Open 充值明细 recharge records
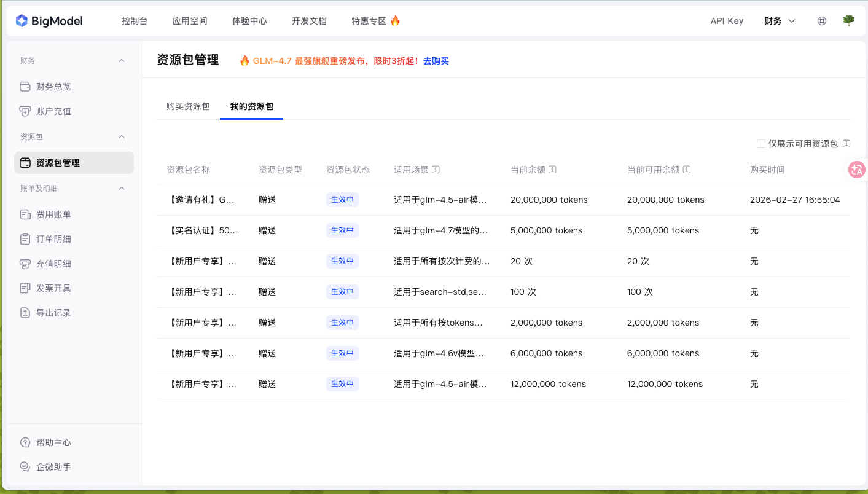The height and width of the screenshot is (494, 868). pos(54,263)
